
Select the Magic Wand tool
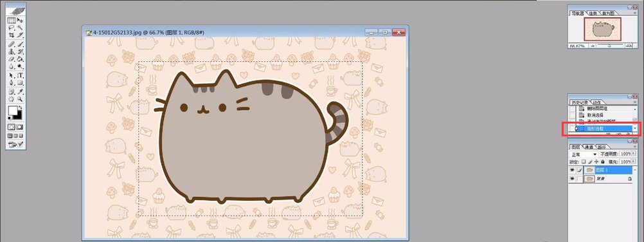click(20, 27)
